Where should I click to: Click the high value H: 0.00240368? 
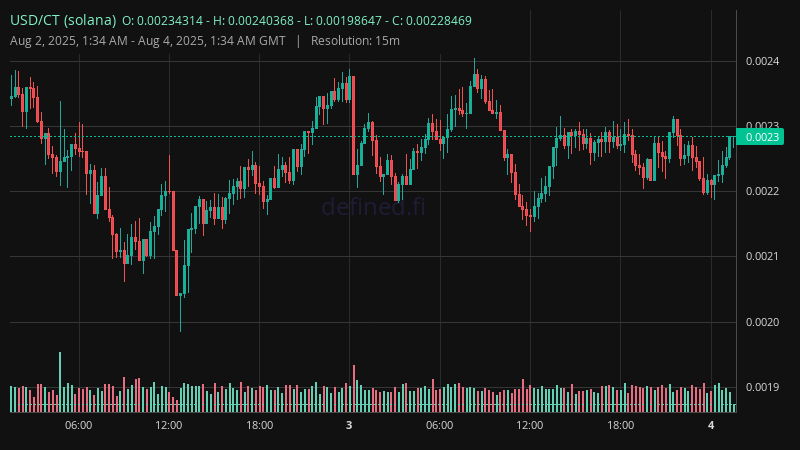[x=253, y=21]
